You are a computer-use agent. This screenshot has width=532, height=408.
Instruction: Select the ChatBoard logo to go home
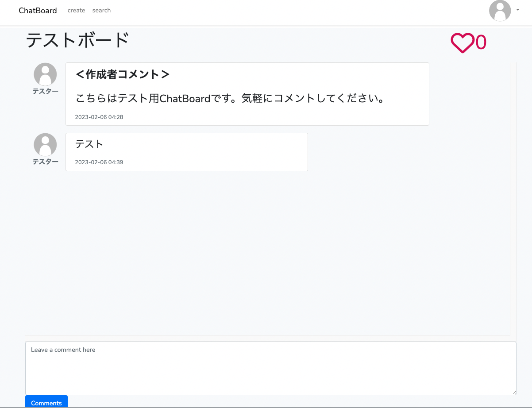click(38, 10)
